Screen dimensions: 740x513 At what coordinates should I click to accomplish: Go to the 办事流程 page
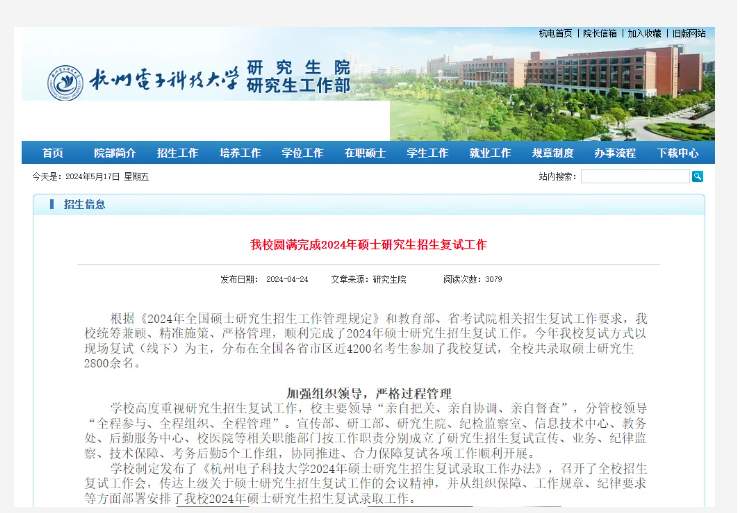[x=615, y=153]
